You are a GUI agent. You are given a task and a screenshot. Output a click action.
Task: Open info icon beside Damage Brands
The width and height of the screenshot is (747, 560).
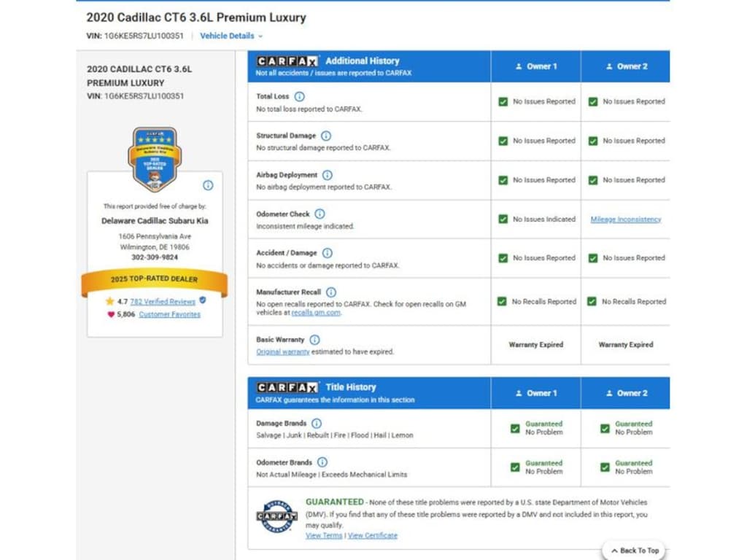click(317, 424)
